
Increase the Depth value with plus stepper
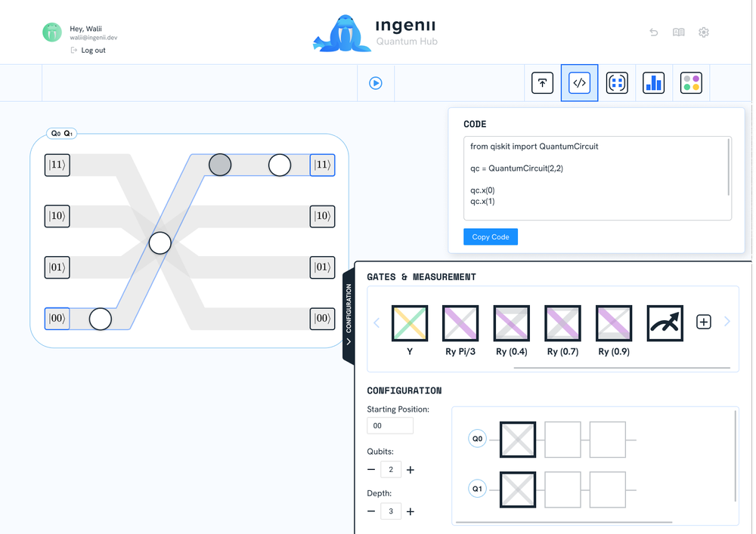pyautogui.click(x=410, y=511)
